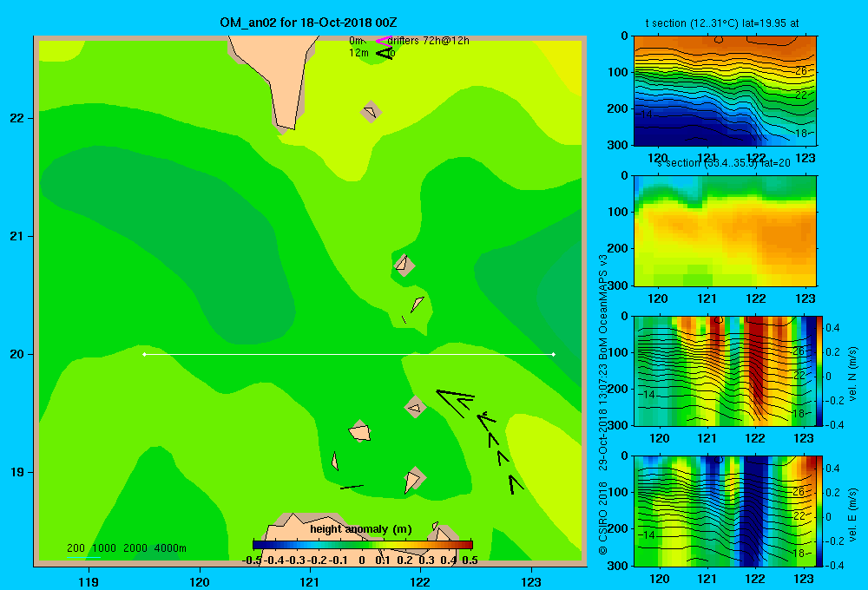Viewport: 868px width, 590px height.
Task: Click the vel. E color scale bar
Action: click(x=820, y=511)
